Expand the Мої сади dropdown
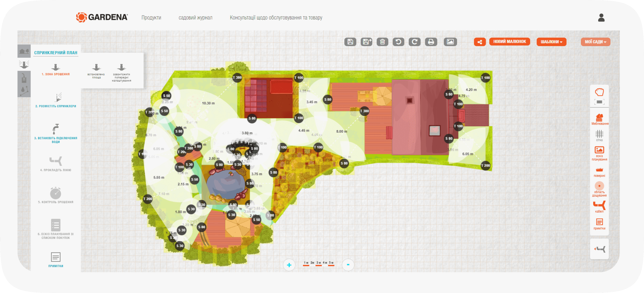Screen dimensions: 644x293 coord(595,42)
